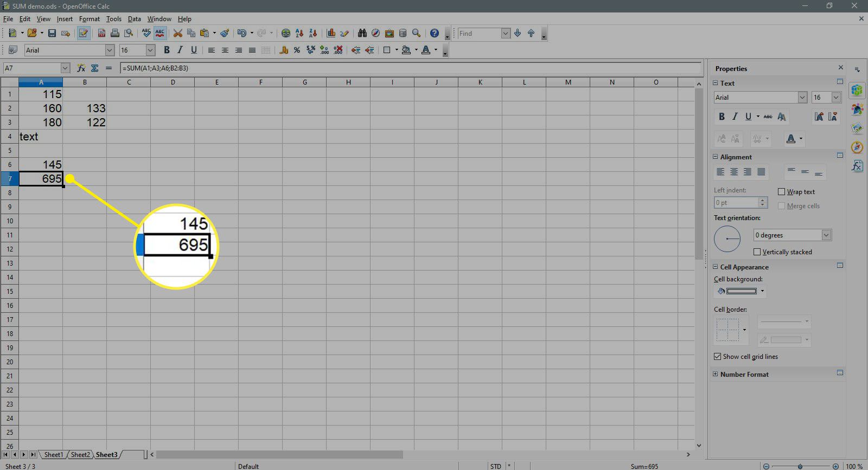The height and width of the screenshot is (470, 868).
Task: Click the Align Left toolbar icon
Action: click(212, 50)
